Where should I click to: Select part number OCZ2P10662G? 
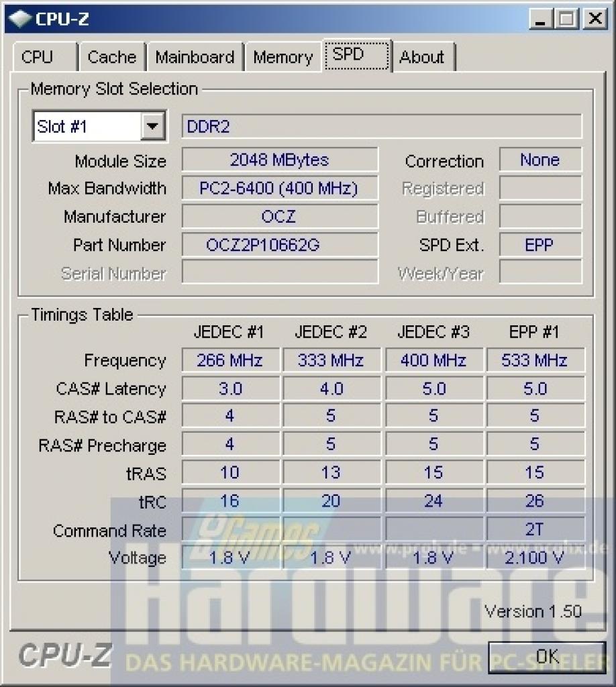(280, 245)
